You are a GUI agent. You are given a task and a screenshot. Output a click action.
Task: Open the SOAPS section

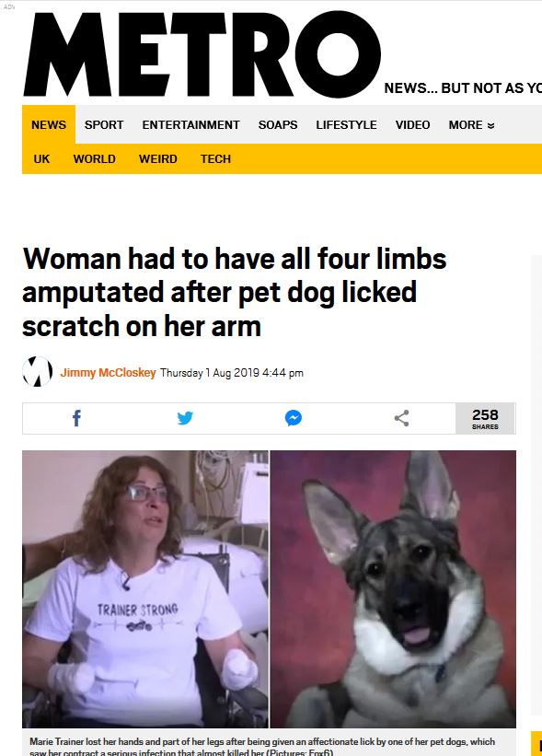click(278, 125)
